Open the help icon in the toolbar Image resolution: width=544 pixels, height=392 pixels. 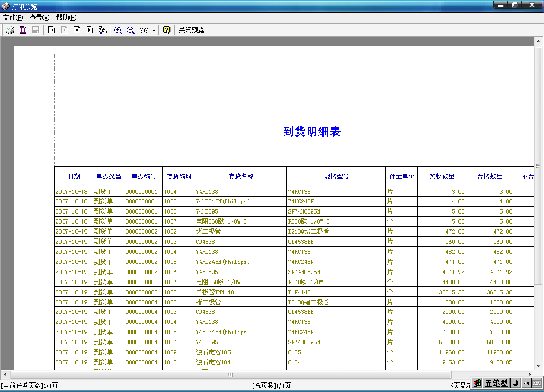pos(167,30)
